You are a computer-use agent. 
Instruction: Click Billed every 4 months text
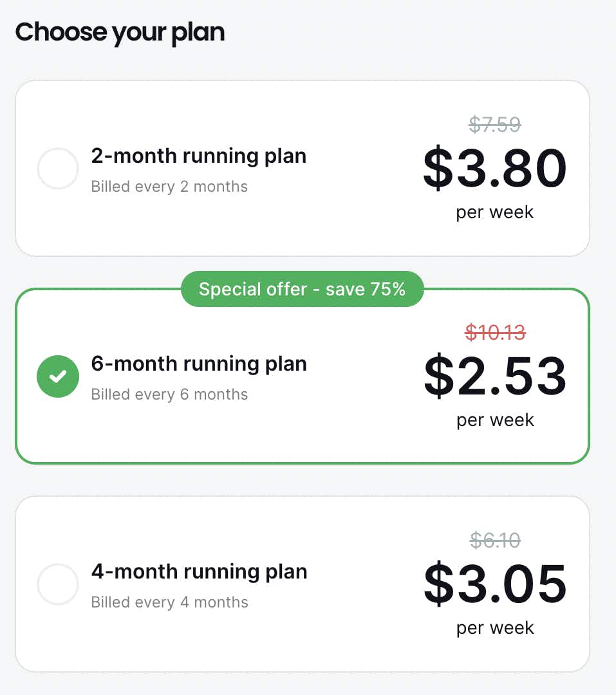169,602
